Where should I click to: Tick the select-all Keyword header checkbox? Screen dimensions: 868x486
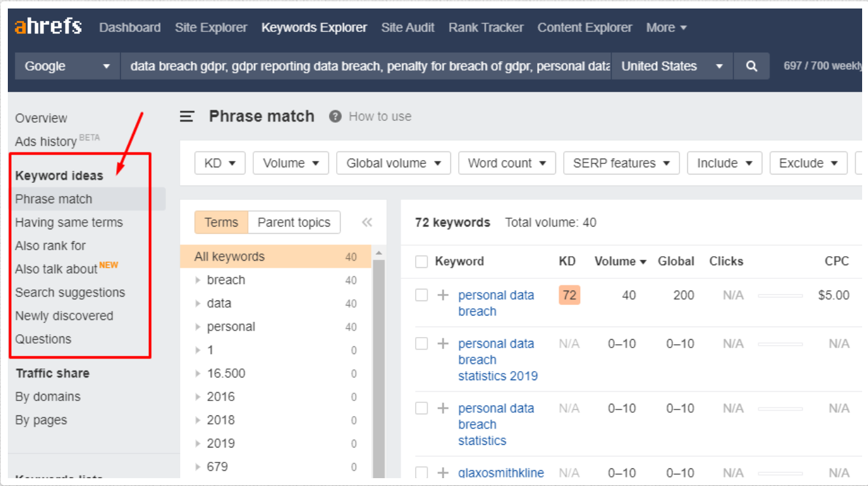[422, 261]
